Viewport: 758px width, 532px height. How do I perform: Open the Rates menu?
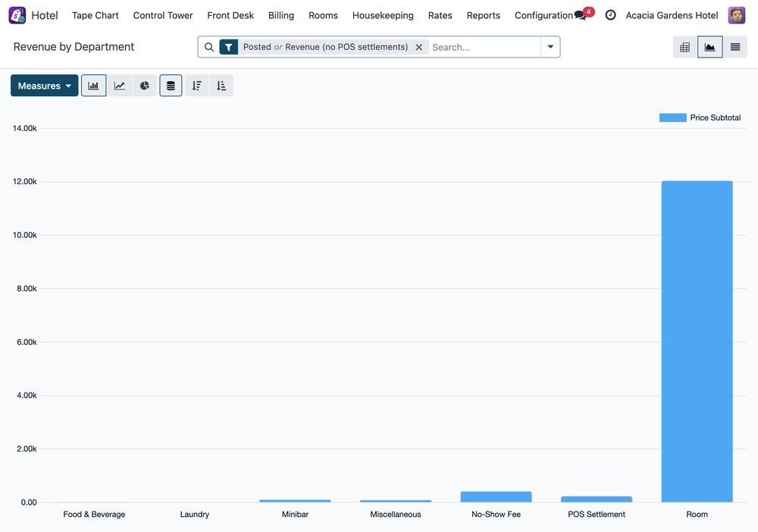[440, 15]
